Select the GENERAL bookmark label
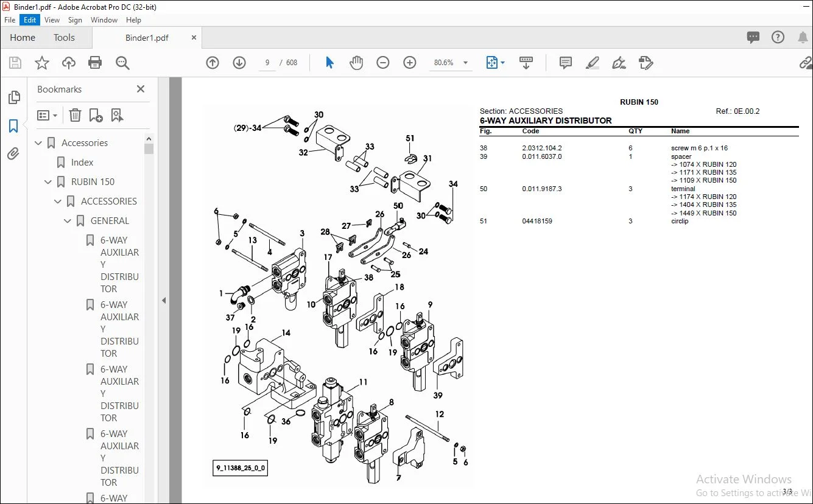 pos(110,221)
